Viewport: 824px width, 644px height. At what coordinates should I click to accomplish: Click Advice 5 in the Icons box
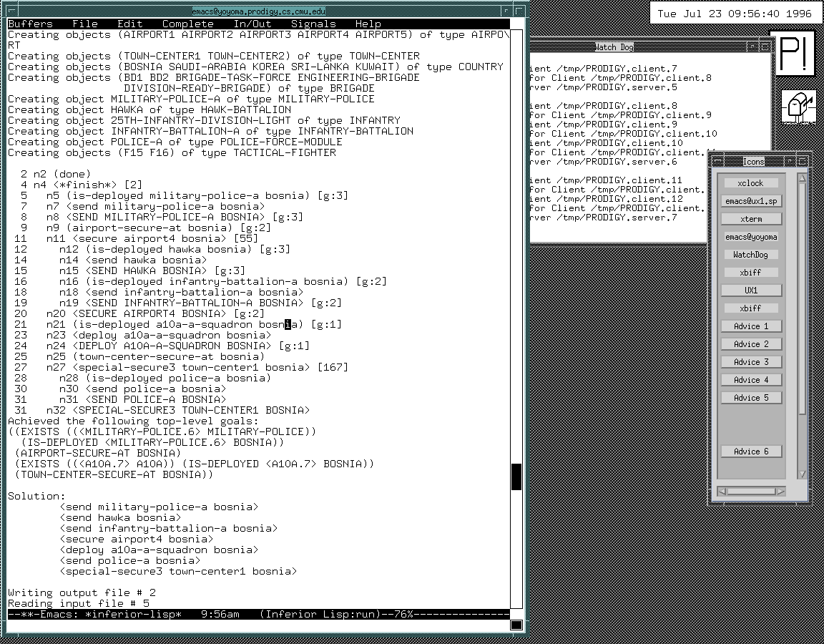(x=750, y=398)
